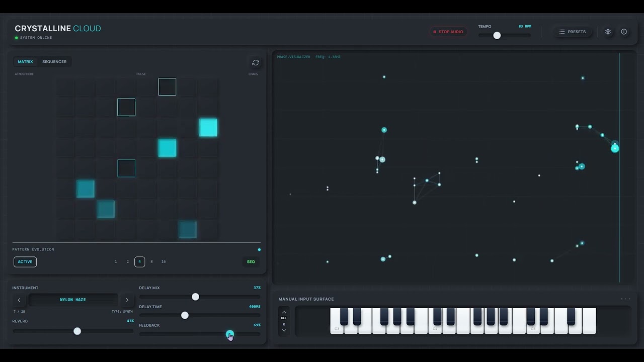This screenshot has height=362, width=644.
Task: Click the System Online status text
Action: coord(36,38)
